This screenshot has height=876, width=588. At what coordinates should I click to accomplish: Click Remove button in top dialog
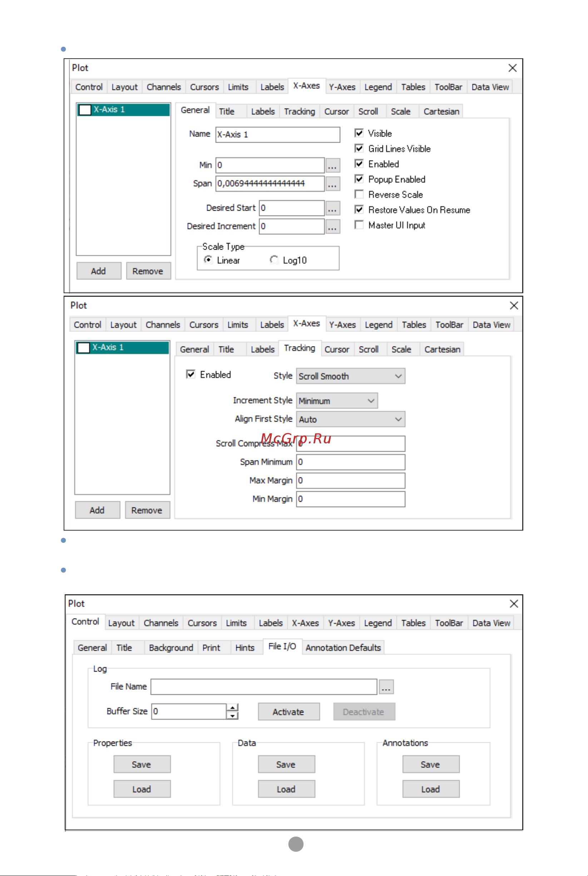(148, 271)
